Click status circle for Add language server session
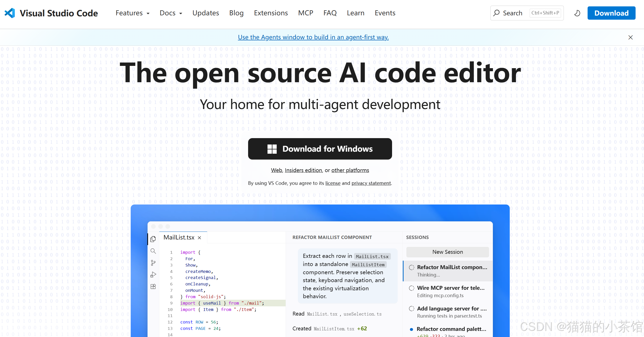Screen dimensions: 644x337 (x=411, y=308)
